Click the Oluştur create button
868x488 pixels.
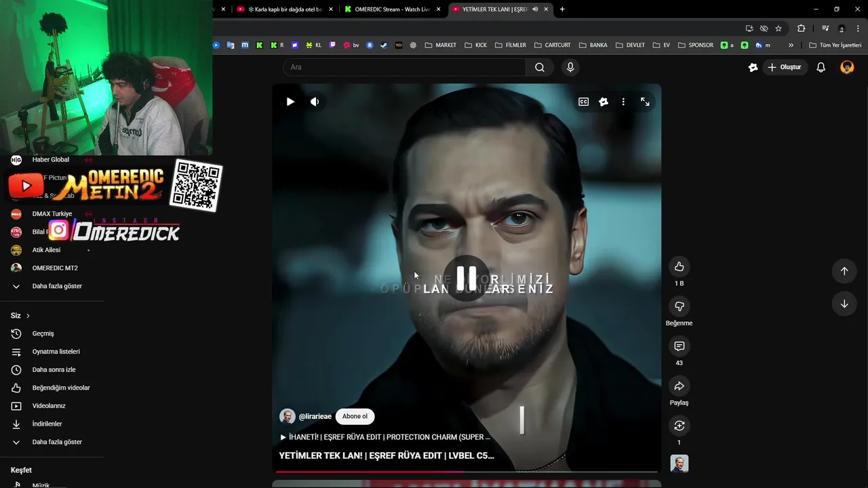coord(784,67)
